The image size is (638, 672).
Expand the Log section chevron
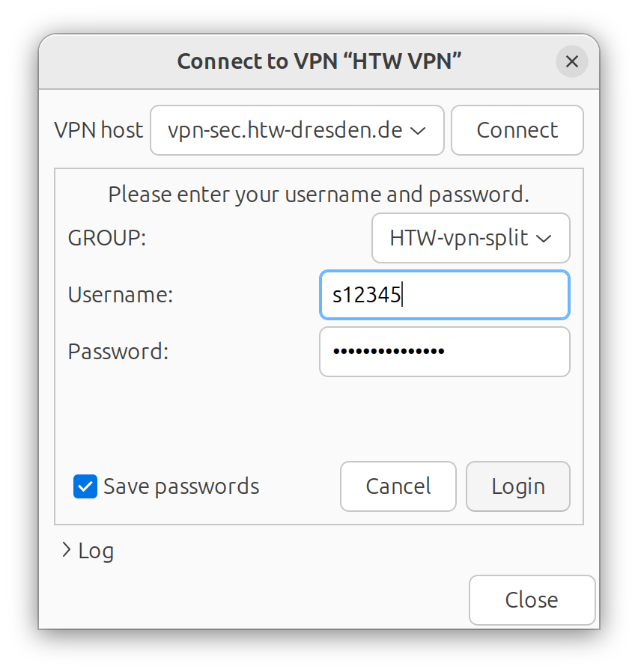(66, 551)
